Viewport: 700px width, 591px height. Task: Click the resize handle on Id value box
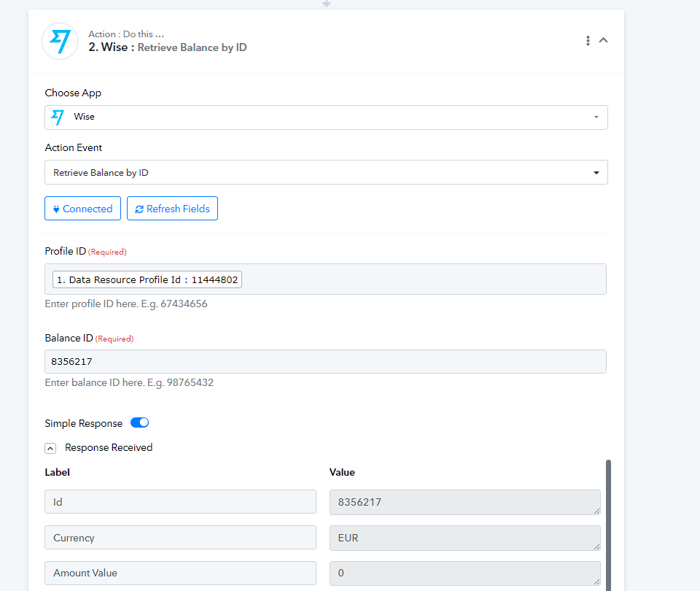point(597,511)
